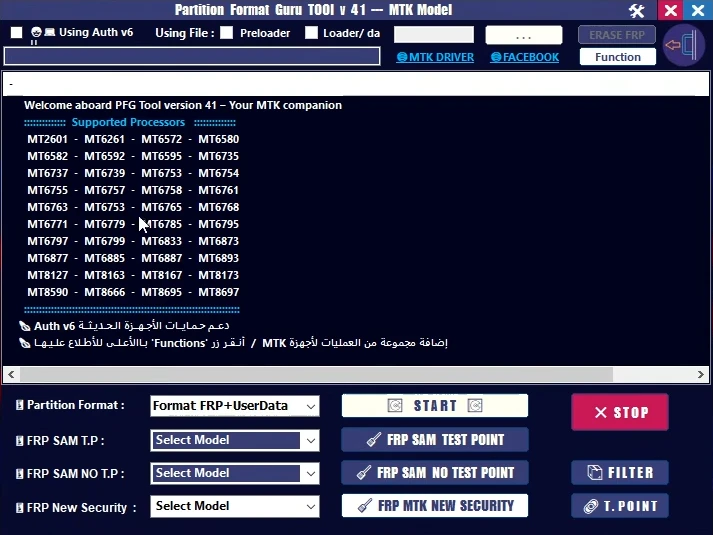Click MT6893 in the processors list
The image size is (713, 535).
[x=218, y=258]
